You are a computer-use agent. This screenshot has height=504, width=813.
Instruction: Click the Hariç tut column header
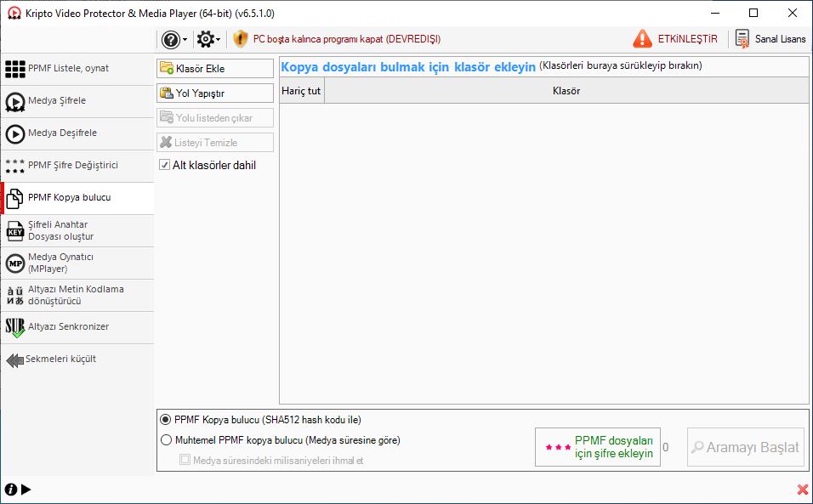click(301, 91)
